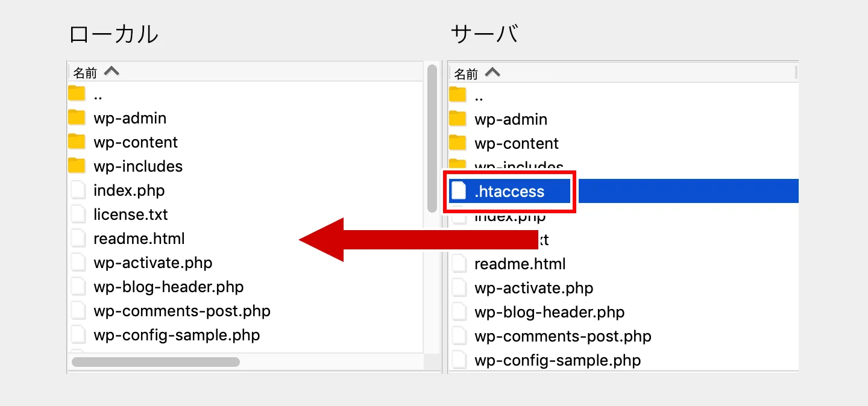Click the local index.php file icon
This screenshot has height=406, width=868.
[x=78, y=190]
